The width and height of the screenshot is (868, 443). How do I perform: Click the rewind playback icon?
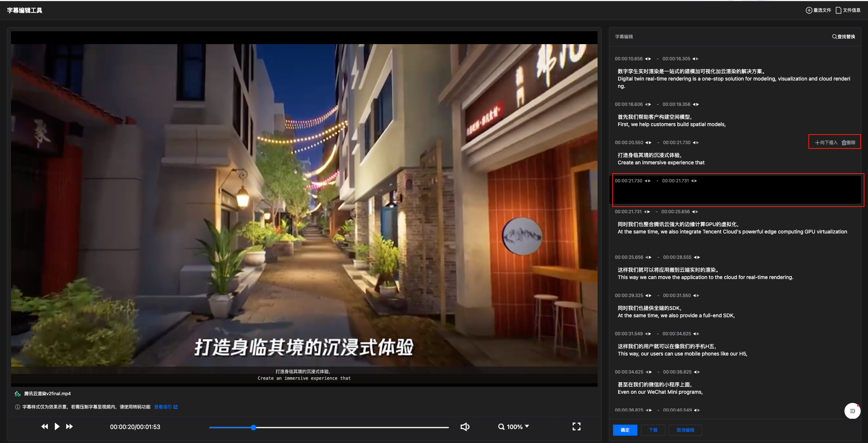tap(45, 426)
